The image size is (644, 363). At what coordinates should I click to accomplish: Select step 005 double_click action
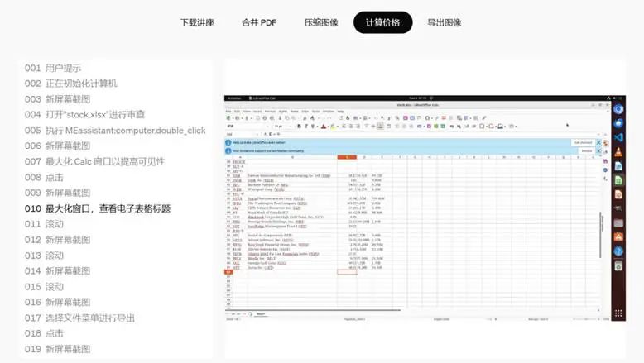click(x=115, y=131)
